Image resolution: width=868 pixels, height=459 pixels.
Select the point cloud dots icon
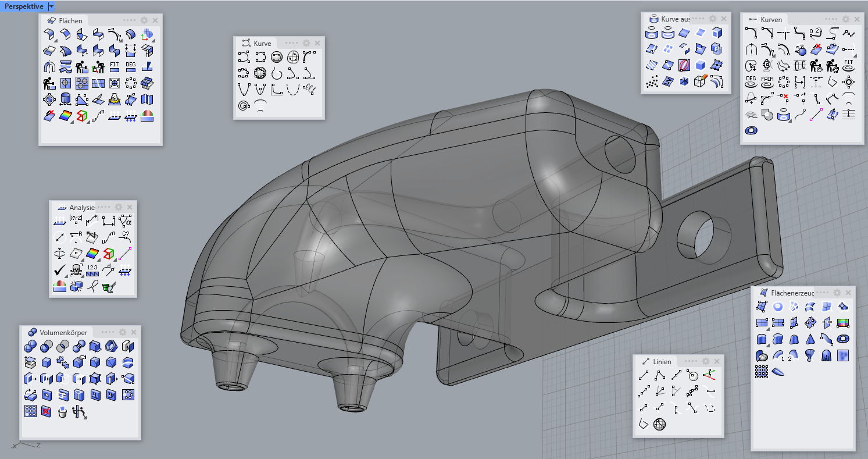[652, 81]
